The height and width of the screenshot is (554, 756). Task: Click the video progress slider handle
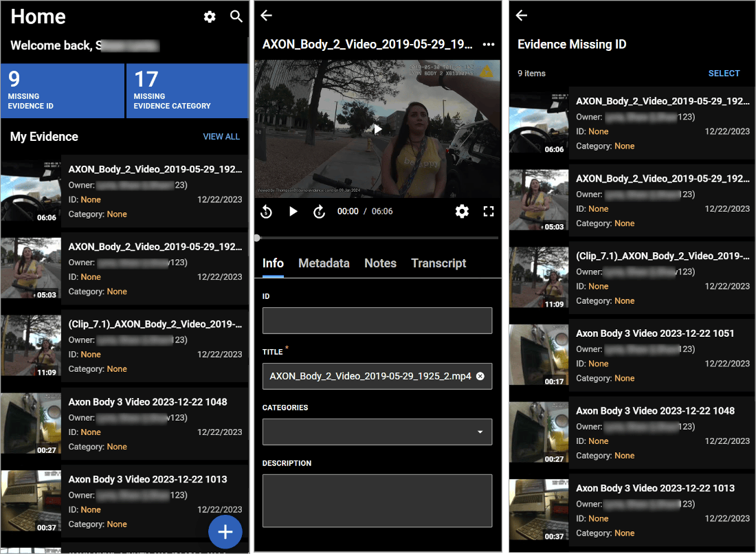[257, 238]
